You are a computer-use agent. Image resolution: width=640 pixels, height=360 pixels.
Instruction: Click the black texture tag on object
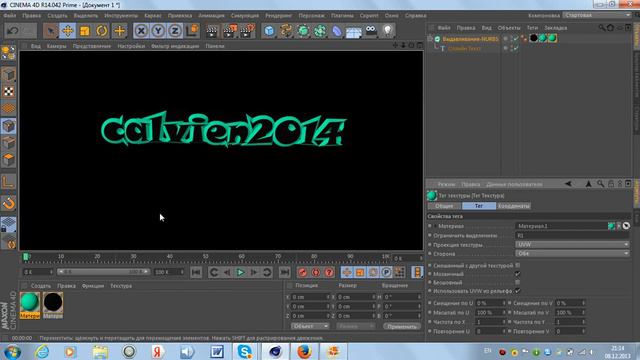point(533,38)
